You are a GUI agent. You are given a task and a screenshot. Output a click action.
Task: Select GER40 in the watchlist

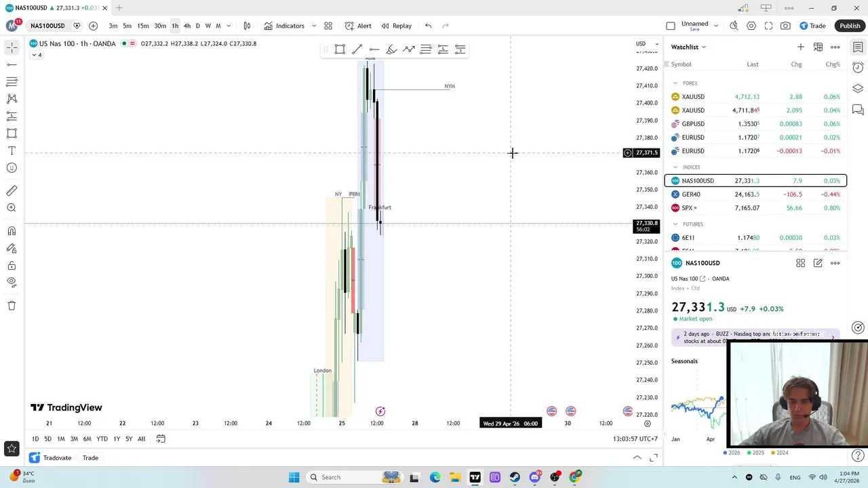click(756, 195)
